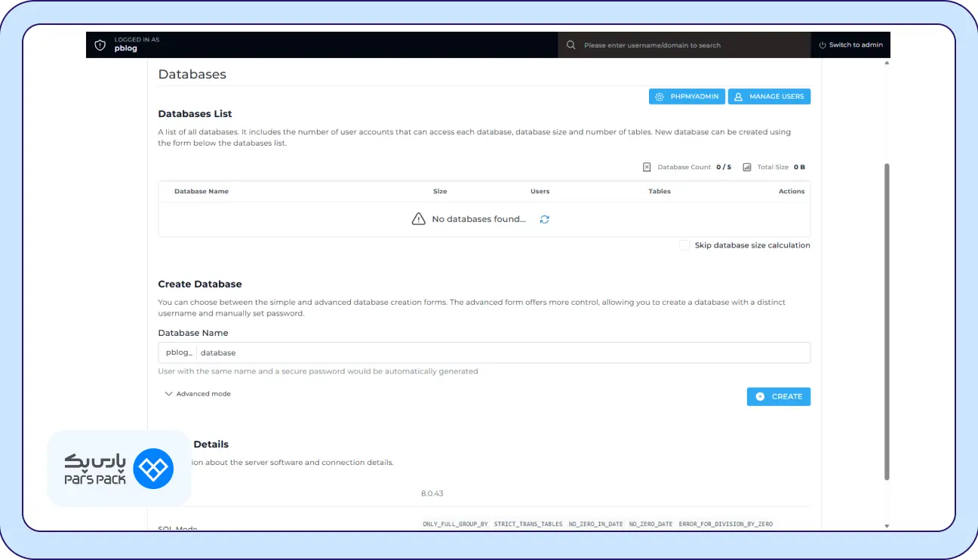Click the pblog username in header

[126, 49]
